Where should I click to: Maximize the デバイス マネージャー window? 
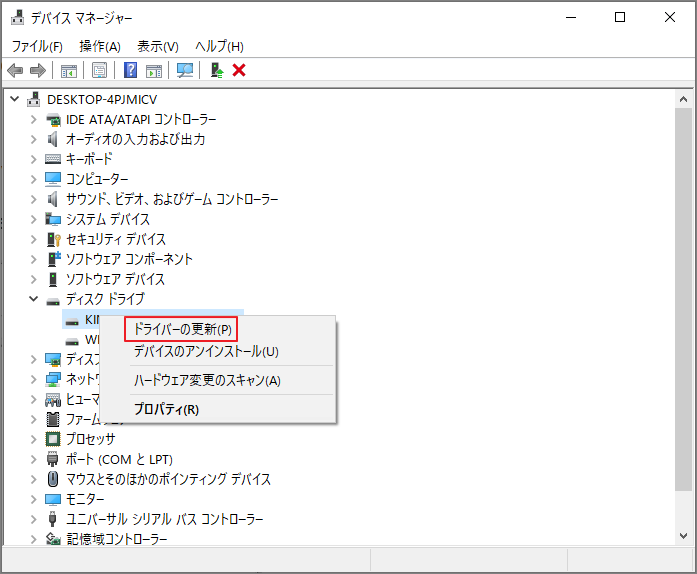(x=620, y=17)
